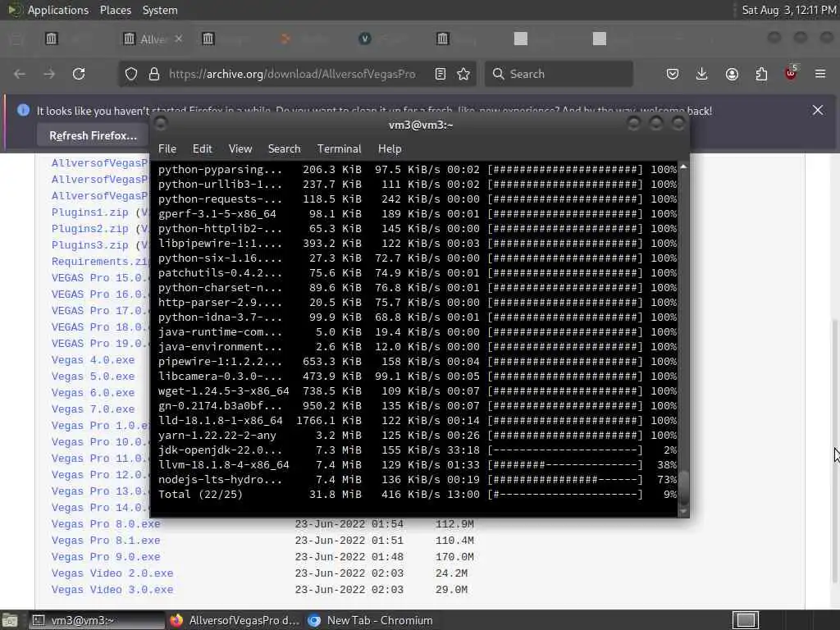Open Firefox extensions menu
The image size is (840, 630).
pyautogui.click(x=761, y=74)
